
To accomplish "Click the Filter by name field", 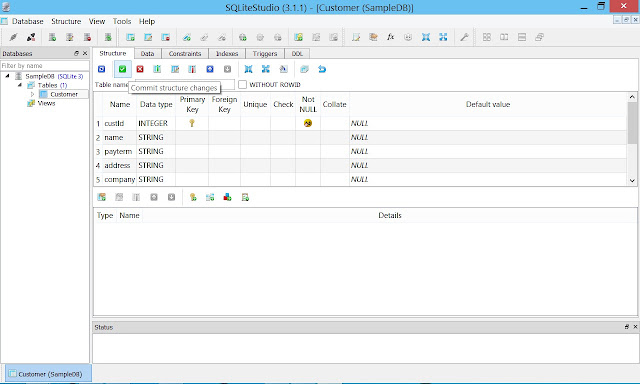I will click(45, 65).
